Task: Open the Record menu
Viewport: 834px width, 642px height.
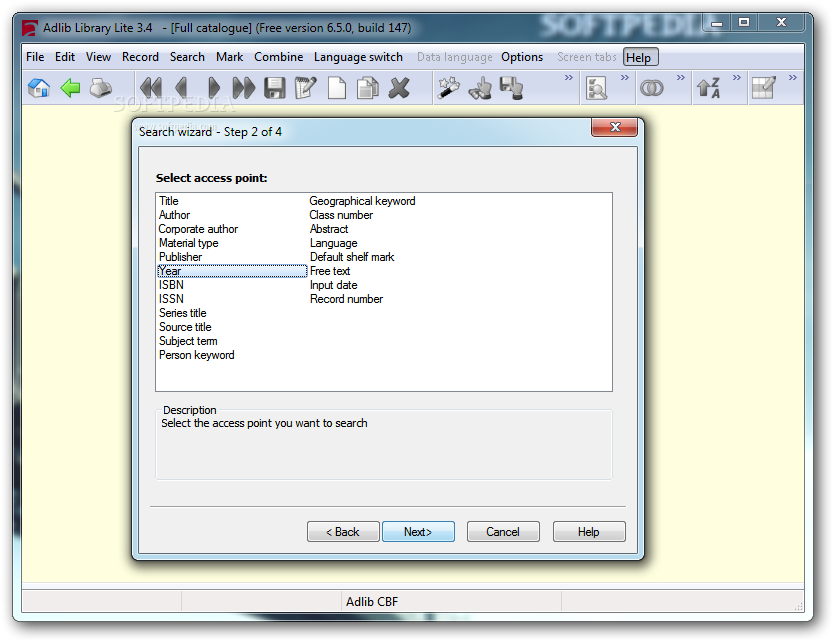Action: pos(140,57)
